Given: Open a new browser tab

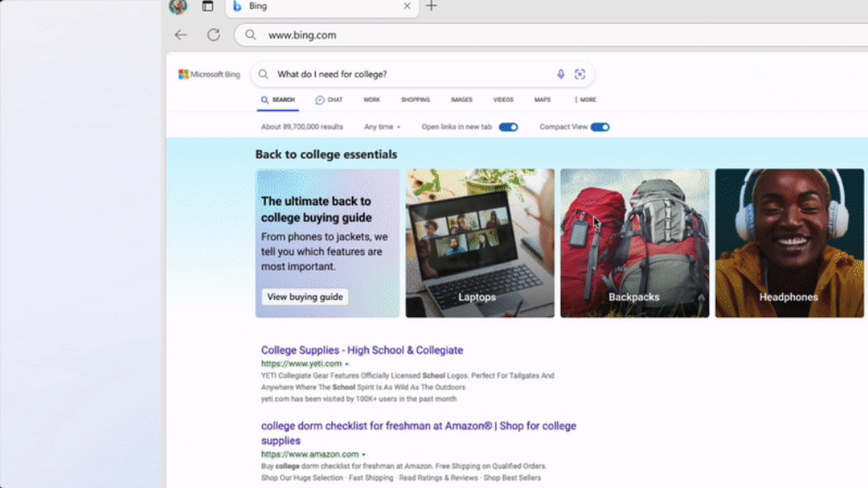Looking at the screenshot, I should point(431,6).
